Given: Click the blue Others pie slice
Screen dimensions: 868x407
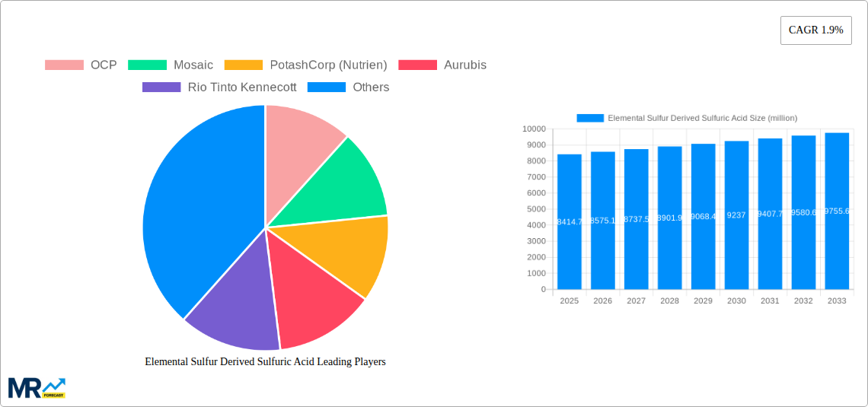Looking at the screenshot, I should click(198, 205).
